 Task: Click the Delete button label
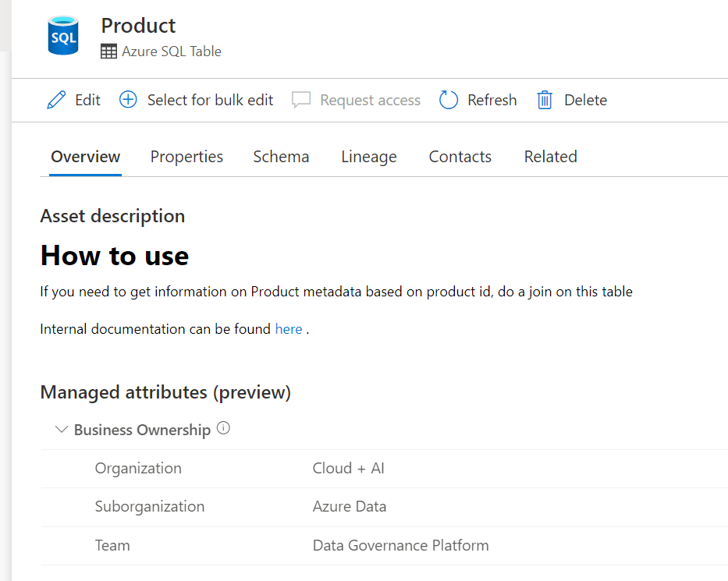click(585, 100)
